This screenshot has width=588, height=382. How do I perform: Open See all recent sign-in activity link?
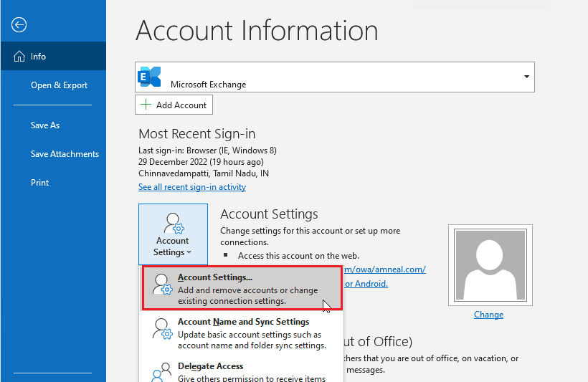point(192,186)
